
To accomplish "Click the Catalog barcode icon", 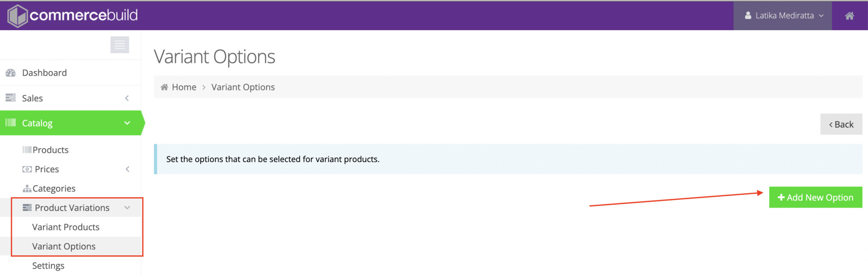I will click(11, 123).
